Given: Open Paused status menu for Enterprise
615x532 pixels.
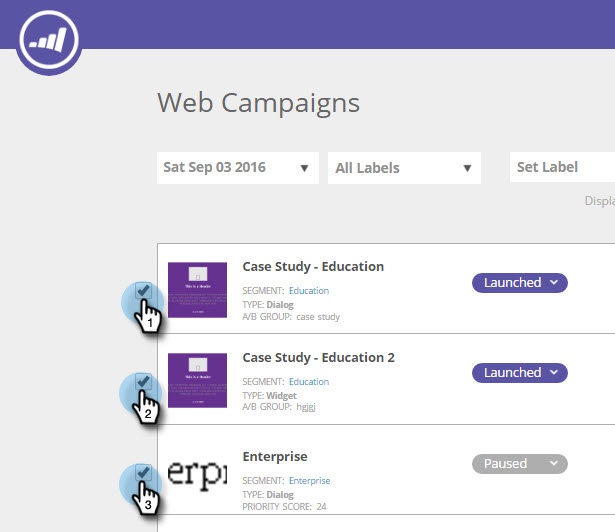Looking at the screenshot, I should click(x=520, y=464).
